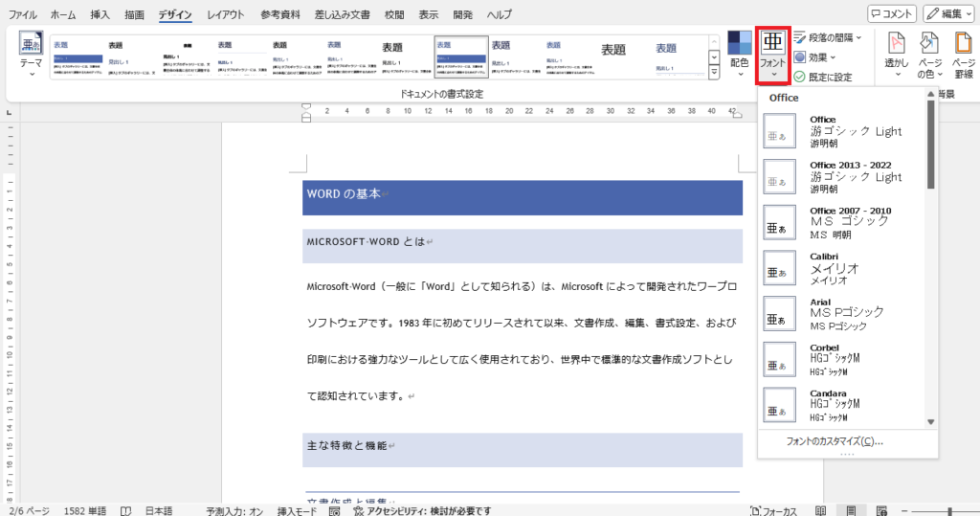Click the proofing book icon in status bar

coord(125,510)
